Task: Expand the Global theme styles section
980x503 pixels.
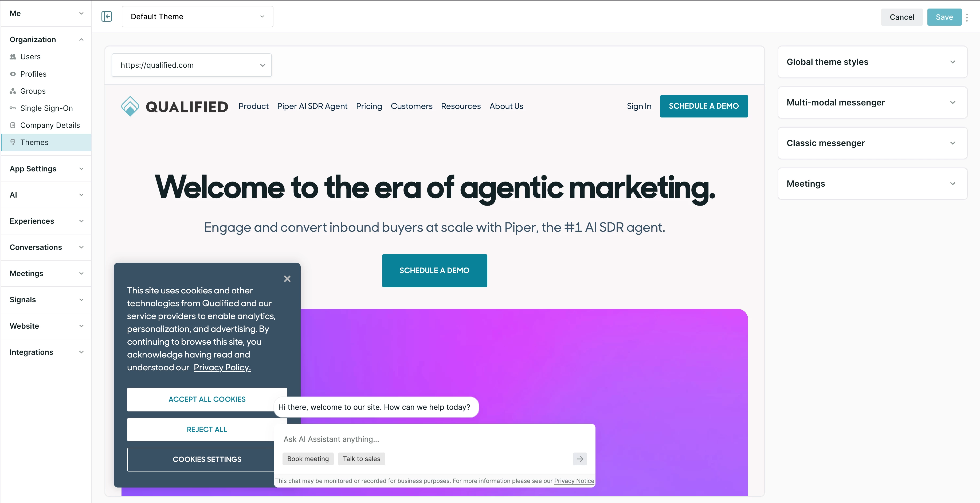Action: pos(872,62)
